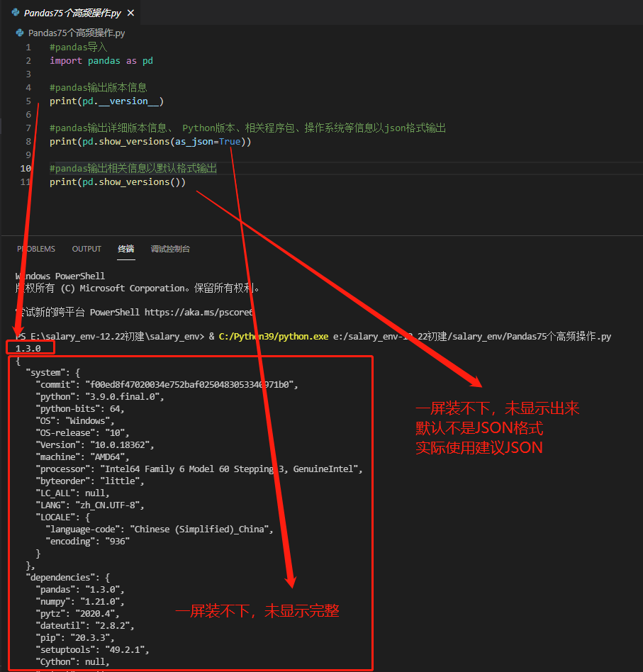The height and width of the screenshot is (672, 643).
Task: Click line number 5 in the gutter
Action: point(28,101)
